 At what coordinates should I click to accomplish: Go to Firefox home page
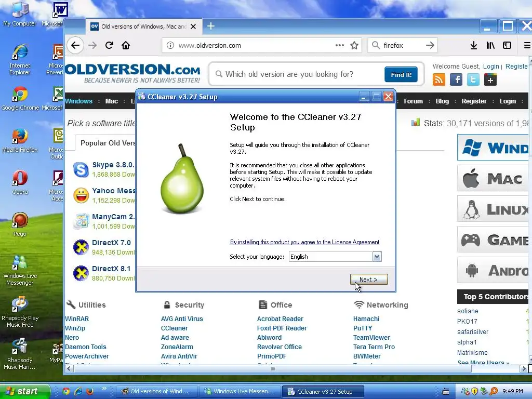pyautogui.click(x=126, y=45)
